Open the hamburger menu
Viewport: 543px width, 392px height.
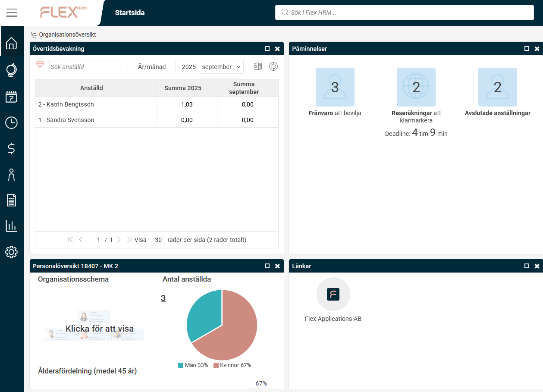click(x=12, y=13)
